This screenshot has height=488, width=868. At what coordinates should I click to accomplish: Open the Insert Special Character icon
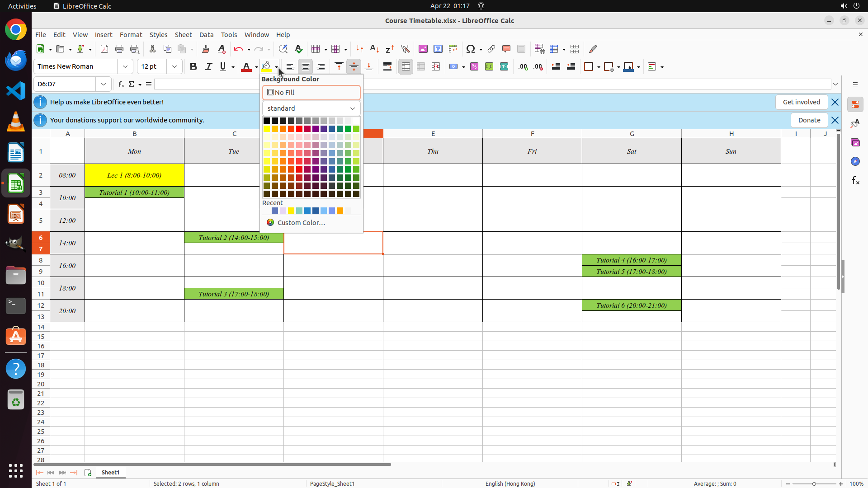(x=470, y=49)
